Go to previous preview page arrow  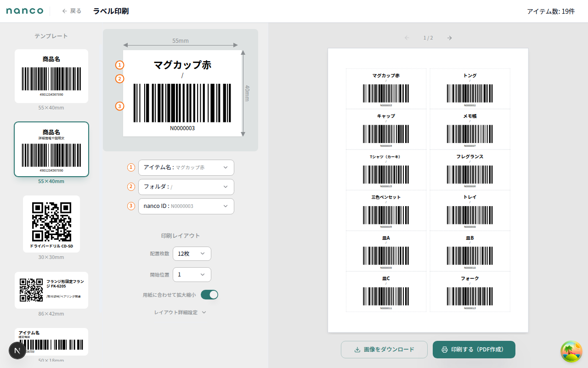pyautogui.click(x=407, y=38)
